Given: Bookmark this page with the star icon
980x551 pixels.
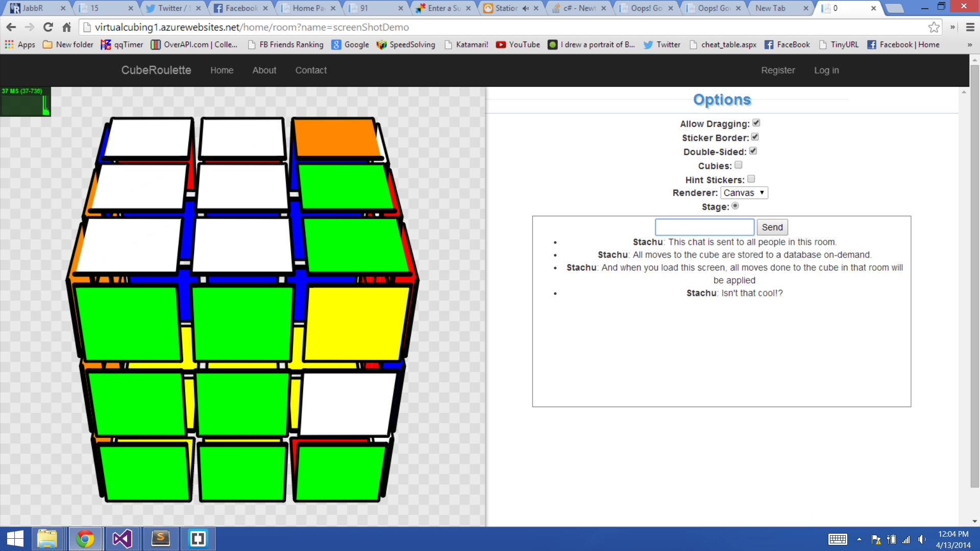Looking at the screenshot, I should click(934, 27).
